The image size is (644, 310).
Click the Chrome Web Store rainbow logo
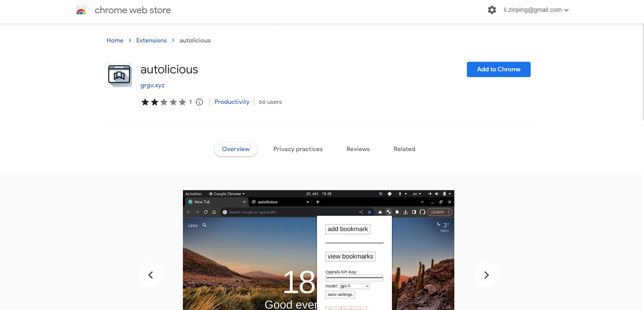click(81, 10)
